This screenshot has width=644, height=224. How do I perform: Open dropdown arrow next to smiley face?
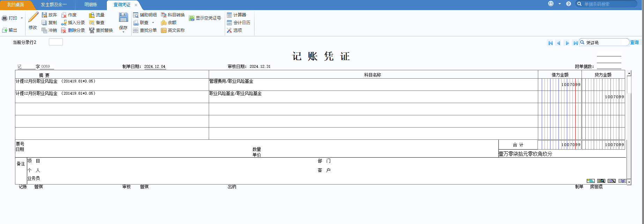tap(560, 4)
